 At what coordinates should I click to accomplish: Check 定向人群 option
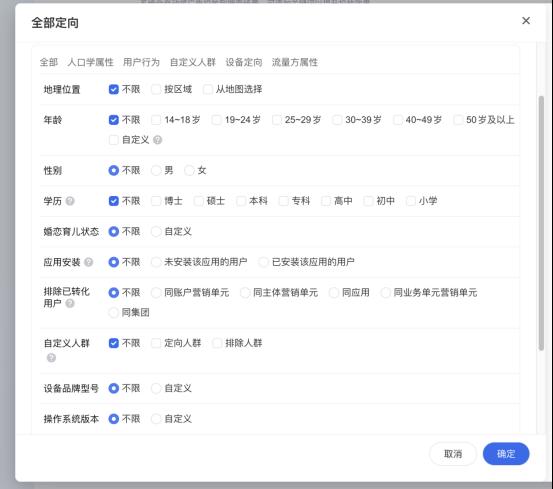tap(156, 343)
